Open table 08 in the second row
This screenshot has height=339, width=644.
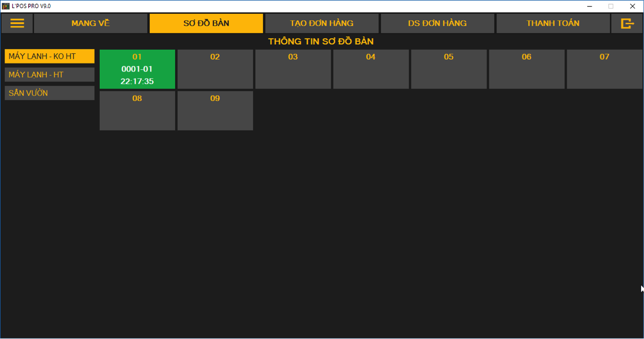click(137, 110)
